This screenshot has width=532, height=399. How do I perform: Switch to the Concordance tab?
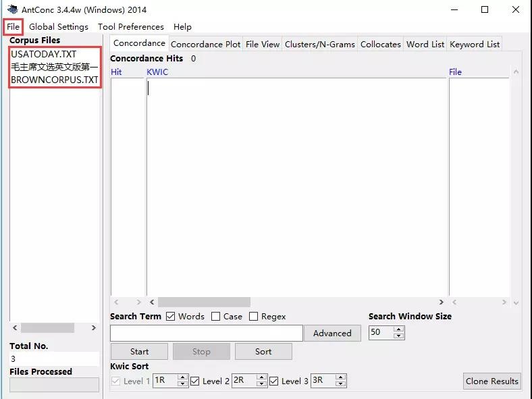coord(139,43)
